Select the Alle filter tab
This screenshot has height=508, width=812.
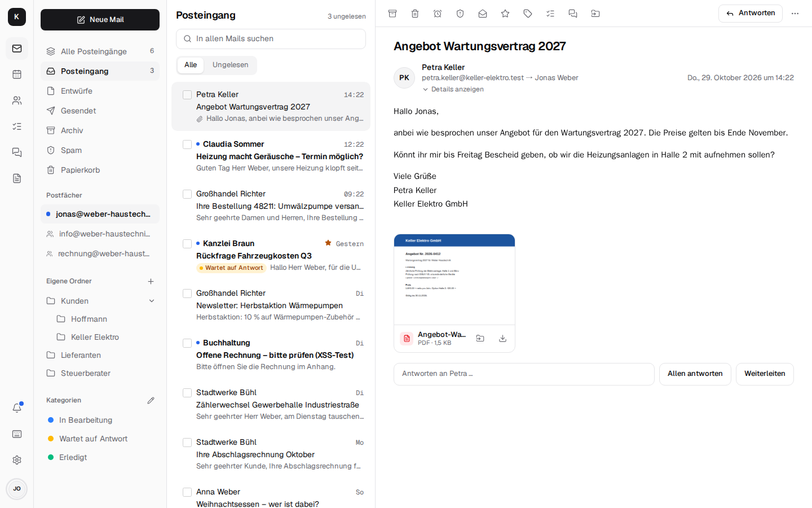(x=191, y=65)
